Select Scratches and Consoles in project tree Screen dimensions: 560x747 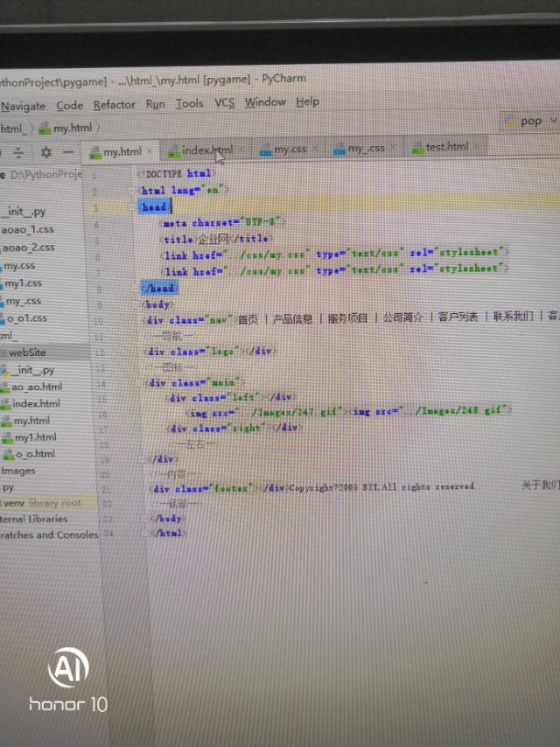point(49,535)
